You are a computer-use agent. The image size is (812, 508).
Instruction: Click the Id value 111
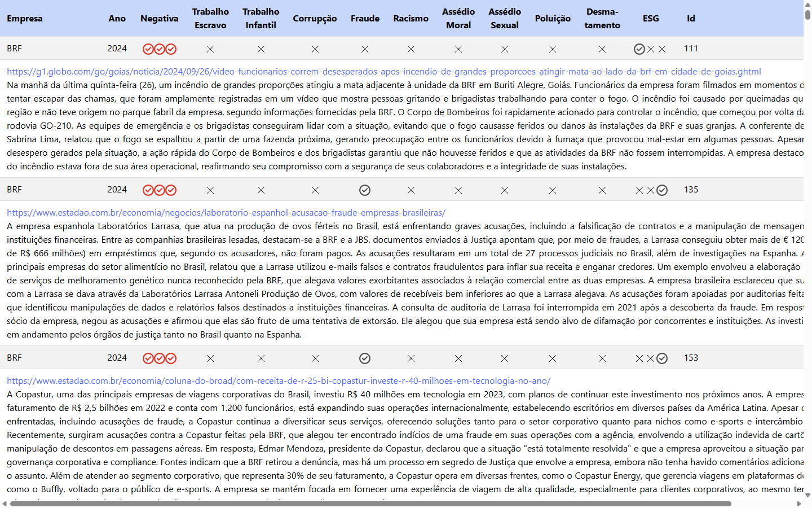tap(691, 49)
